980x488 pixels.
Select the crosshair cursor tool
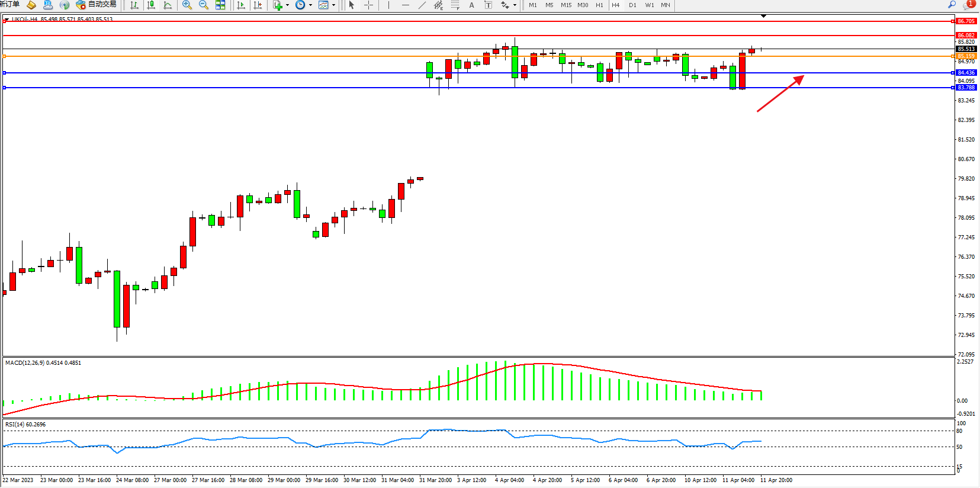pyautogui.click(x=368, y=5)
